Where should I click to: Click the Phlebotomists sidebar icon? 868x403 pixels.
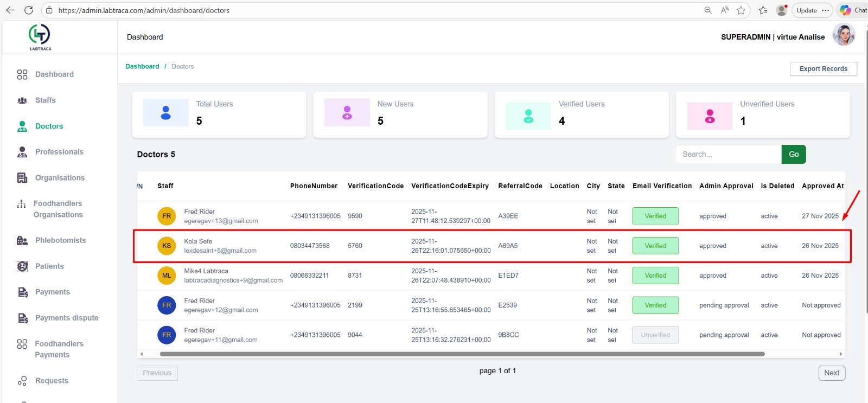coord(22,240)
